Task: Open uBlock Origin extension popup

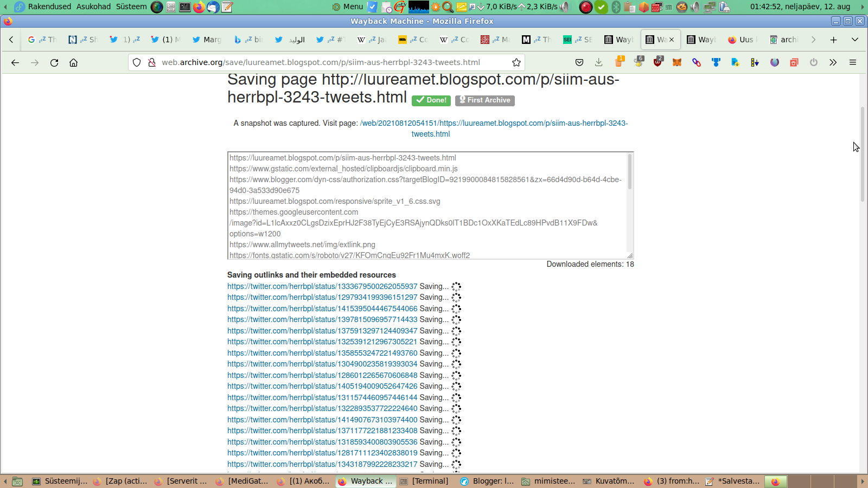Action: point(658,61)
